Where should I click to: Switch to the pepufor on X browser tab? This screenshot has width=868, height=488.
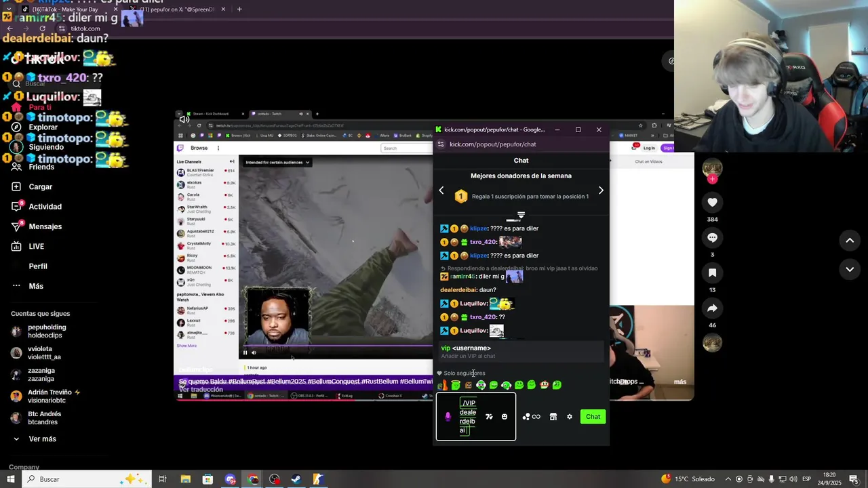176,9
